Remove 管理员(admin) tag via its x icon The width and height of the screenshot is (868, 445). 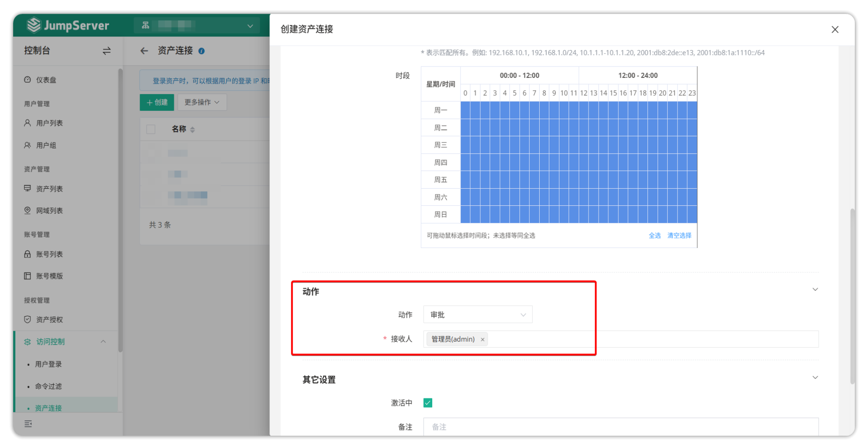[482, 339]
